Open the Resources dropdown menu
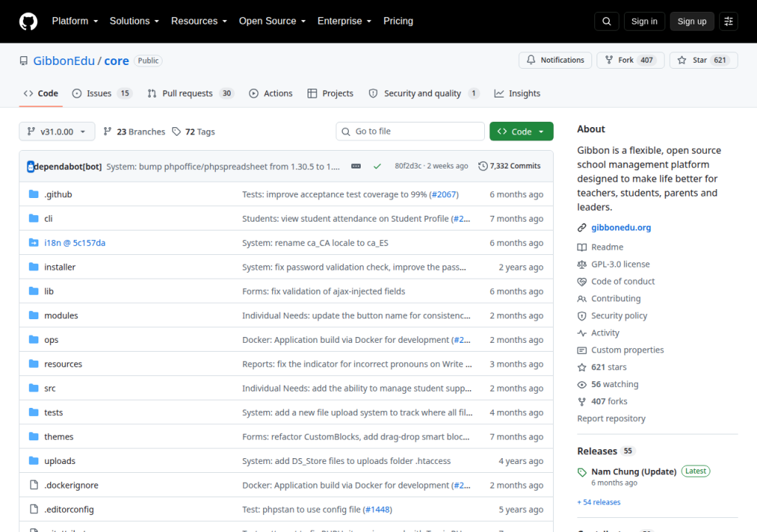The image size is (757, 532). click(x=199, y=21)
